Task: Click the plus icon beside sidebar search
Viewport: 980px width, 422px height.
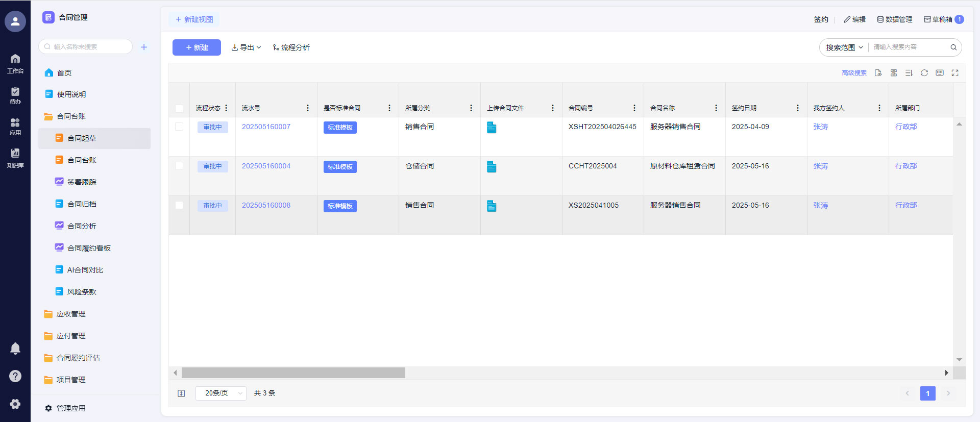Action: point(144,47)
